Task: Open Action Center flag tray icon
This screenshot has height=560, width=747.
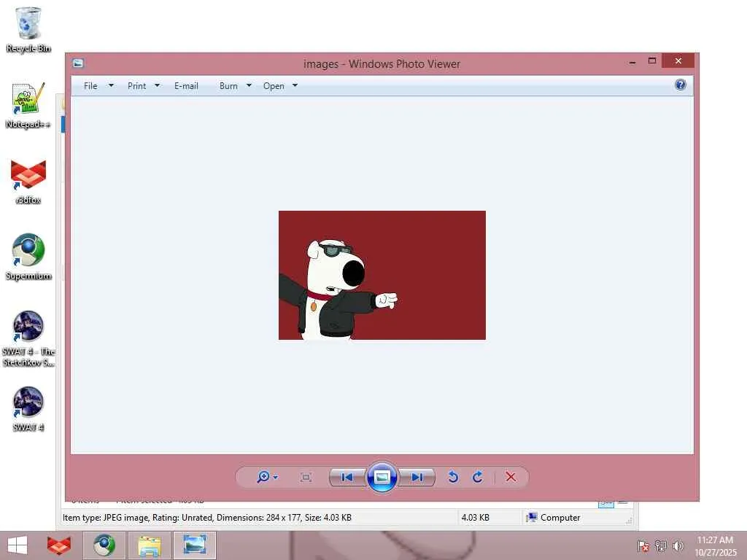Action: 643,545
